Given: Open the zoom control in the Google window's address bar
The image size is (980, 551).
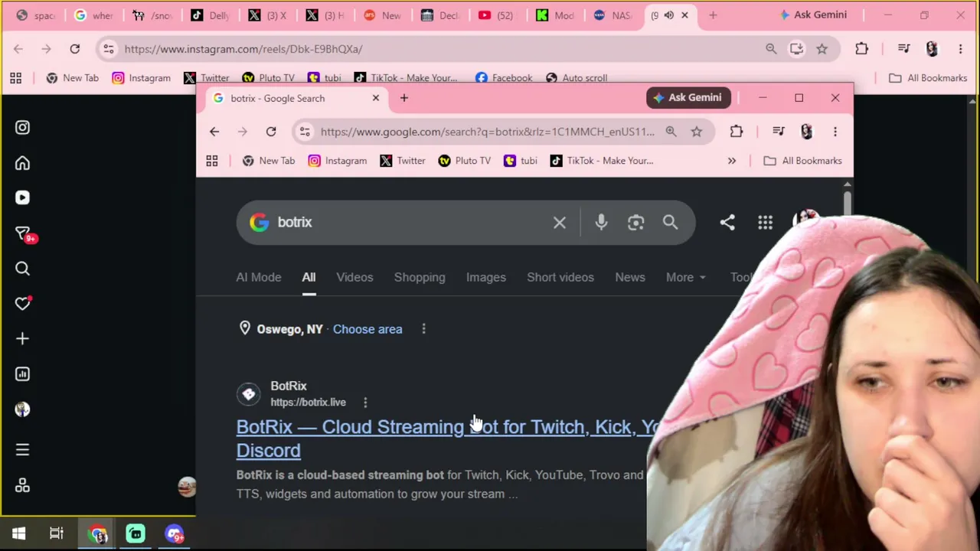Looking at the screenshot, I should tap(671, 132).
